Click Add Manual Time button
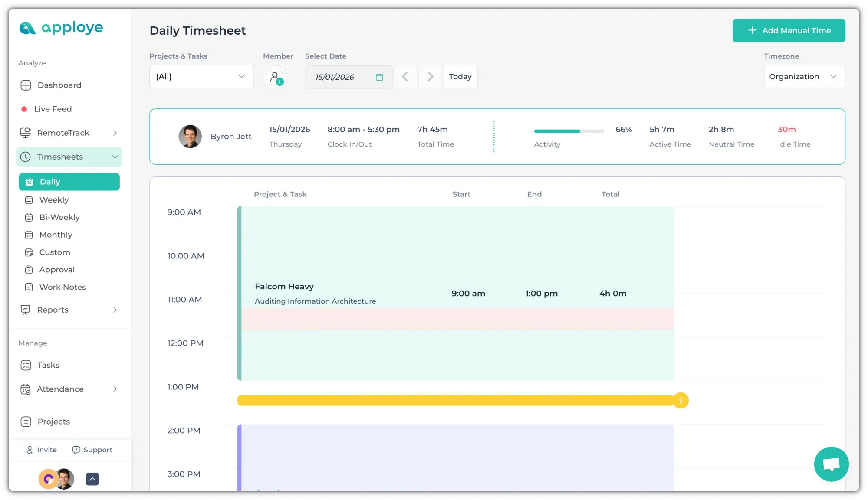The image size is (868, 500). [789, 30]
